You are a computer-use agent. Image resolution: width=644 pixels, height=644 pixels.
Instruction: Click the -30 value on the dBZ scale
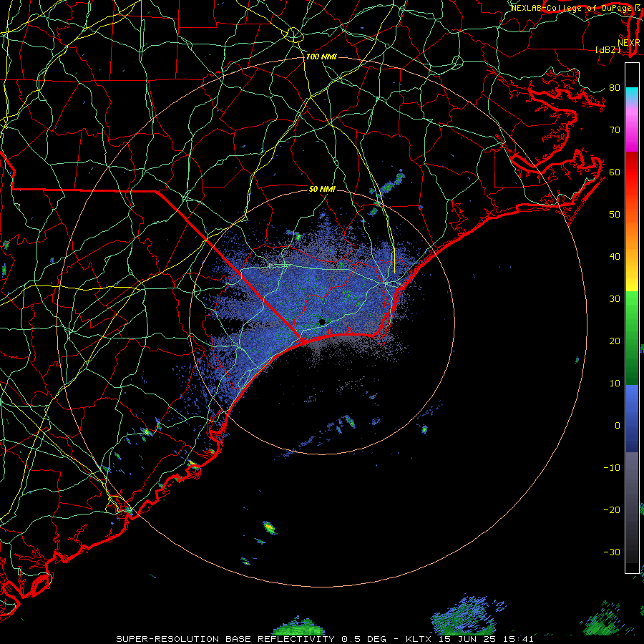(612, 552)
